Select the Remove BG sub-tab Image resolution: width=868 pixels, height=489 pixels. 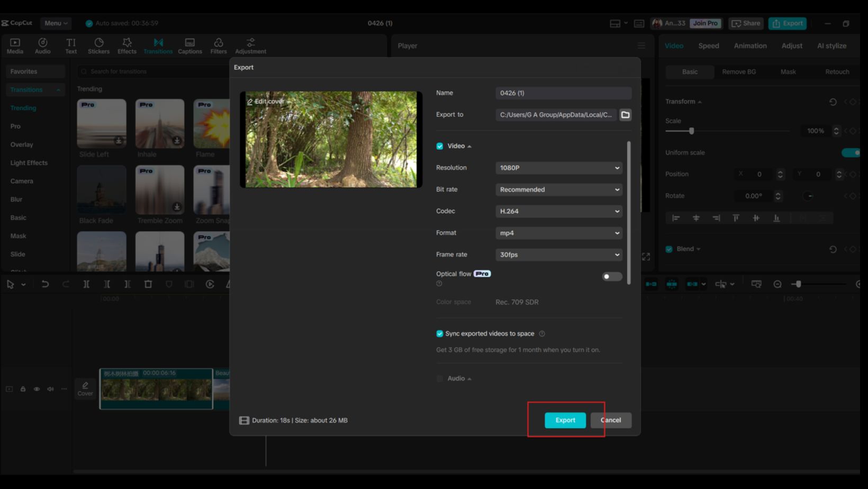(739, 72)
